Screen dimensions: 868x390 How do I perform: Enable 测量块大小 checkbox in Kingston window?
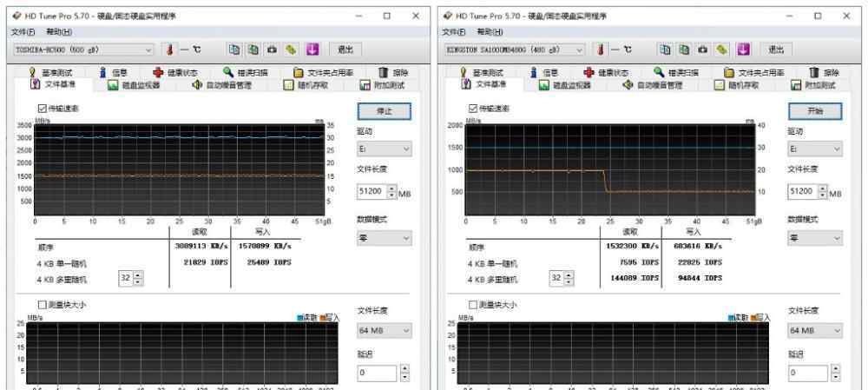click(473, 305)
